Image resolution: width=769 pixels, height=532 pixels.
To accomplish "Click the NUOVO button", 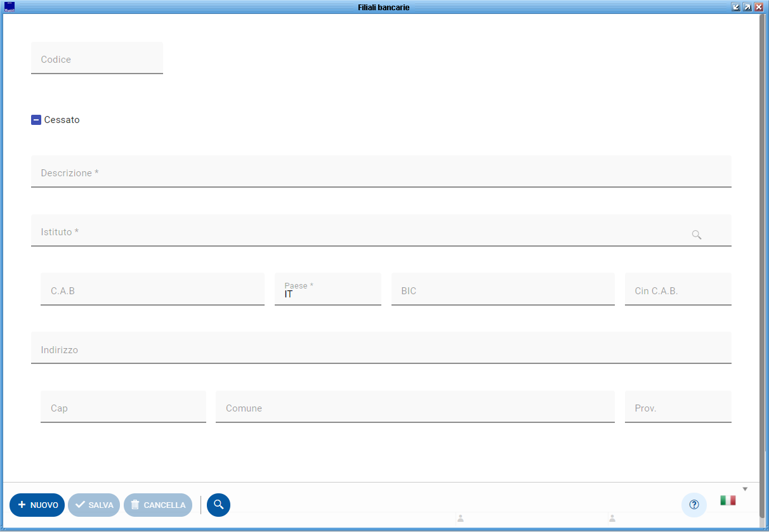I will (x=37, y=505).
